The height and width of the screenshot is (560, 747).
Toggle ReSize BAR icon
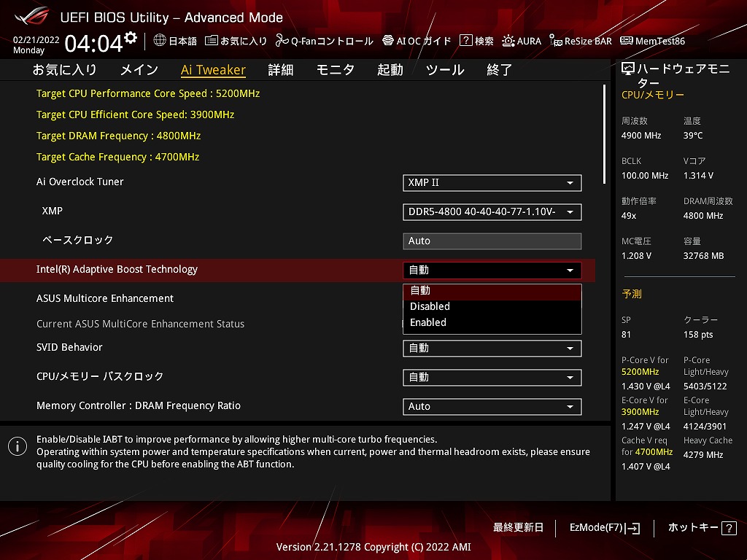point(555,41)
